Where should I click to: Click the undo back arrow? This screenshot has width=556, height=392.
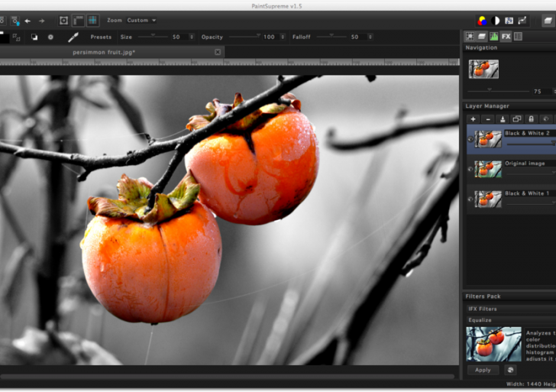coord(28,21)
